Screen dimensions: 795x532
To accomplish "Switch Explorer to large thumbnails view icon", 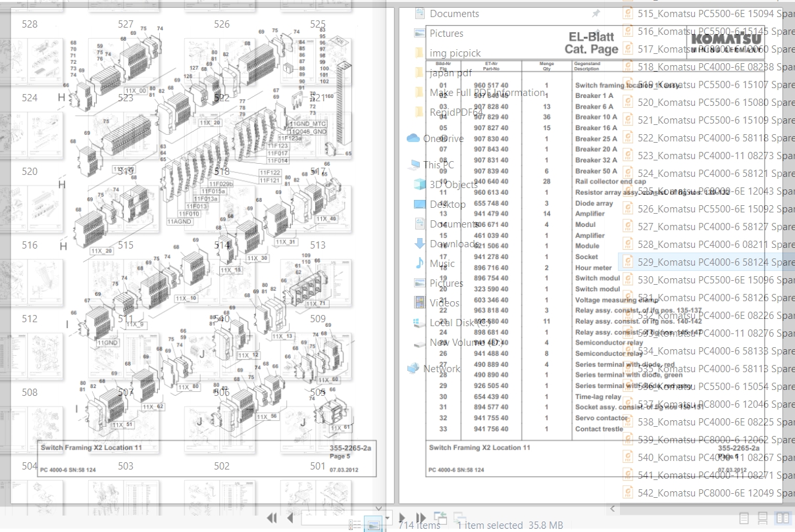I will coord(373,525).
